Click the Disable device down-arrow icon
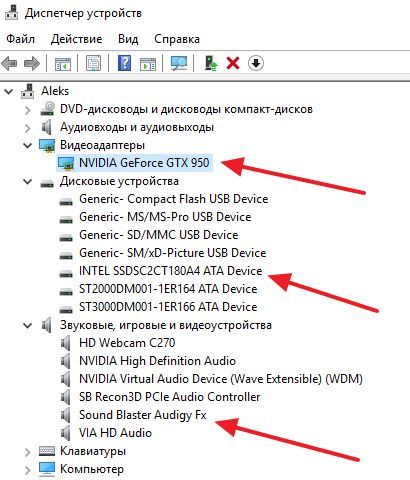Screen dimensions: 410x480 [256, 63]
